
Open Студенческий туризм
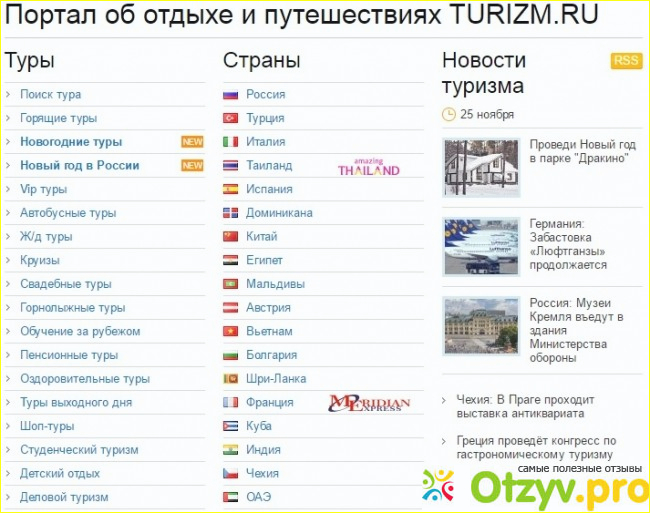pyautogui.click(x=79, y=450)
